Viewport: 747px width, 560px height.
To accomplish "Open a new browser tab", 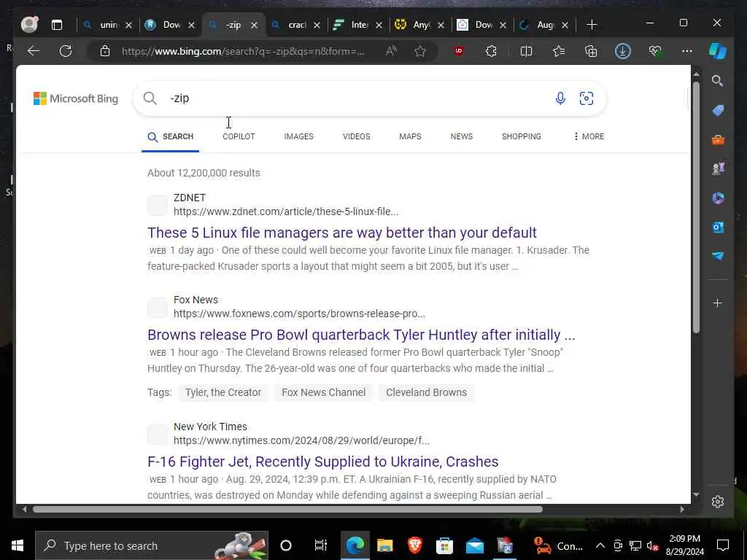I will pyautogui.click(x=592, y=25).
